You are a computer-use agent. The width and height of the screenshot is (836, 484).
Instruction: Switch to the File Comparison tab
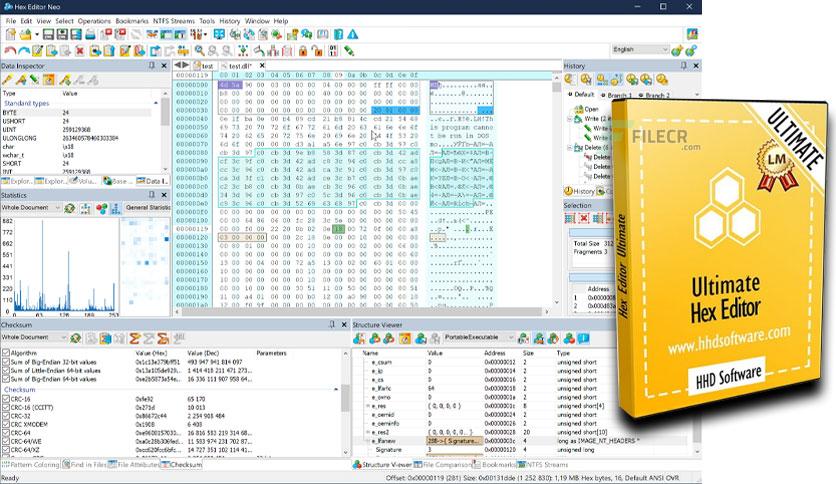click(444, 465)
